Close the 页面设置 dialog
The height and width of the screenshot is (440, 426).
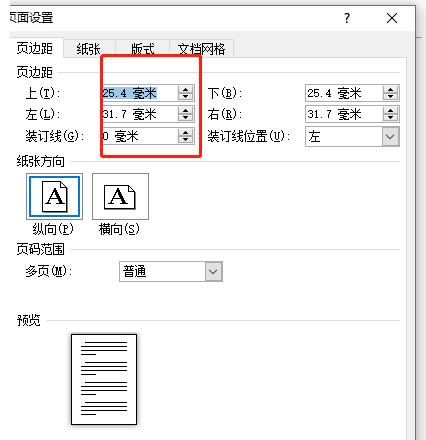[392, 18]
